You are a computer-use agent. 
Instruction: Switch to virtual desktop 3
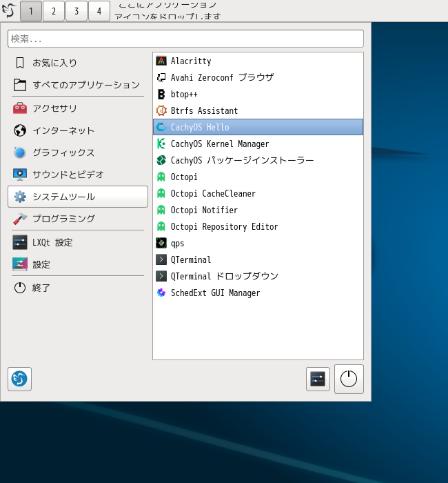click(77, 11)
